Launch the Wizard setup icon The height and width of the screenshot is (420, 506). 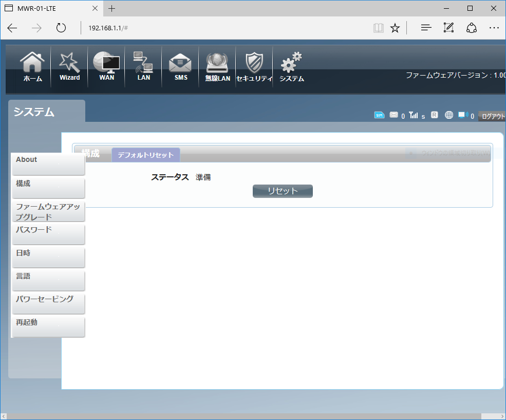[69, 67]
